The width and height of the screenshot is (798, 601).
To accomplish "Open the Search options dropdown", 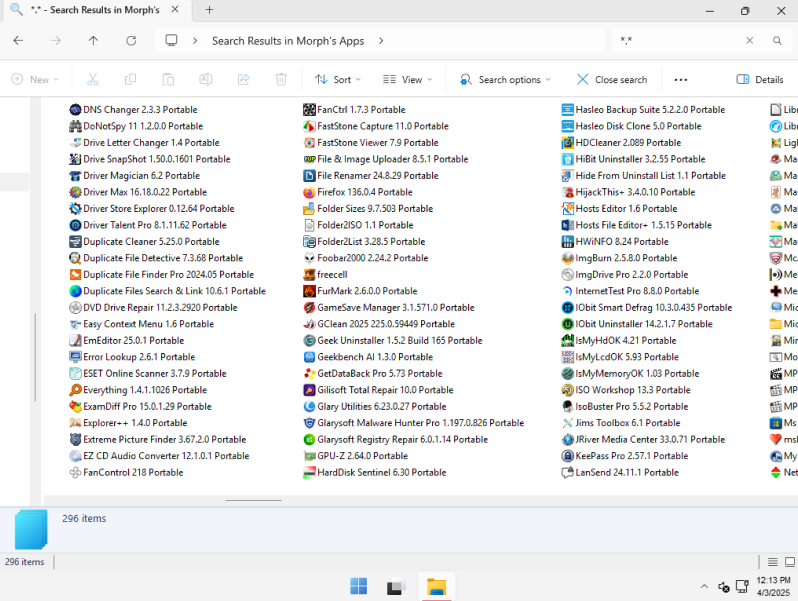I will coord(505,79).
